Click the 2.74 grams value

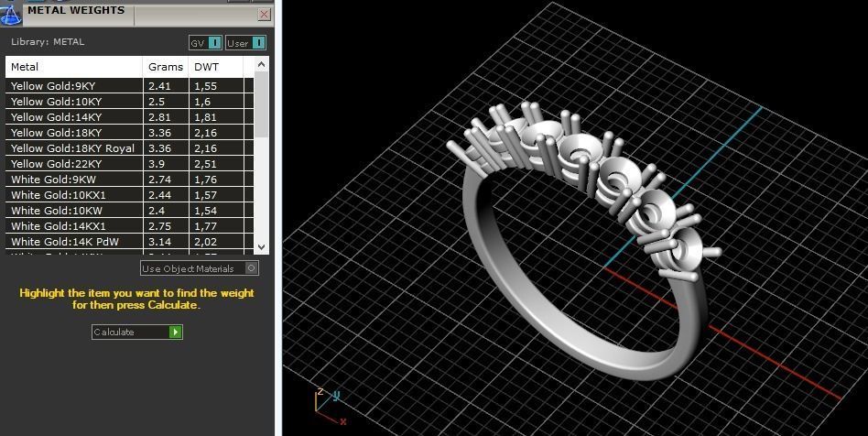[159, 179]
